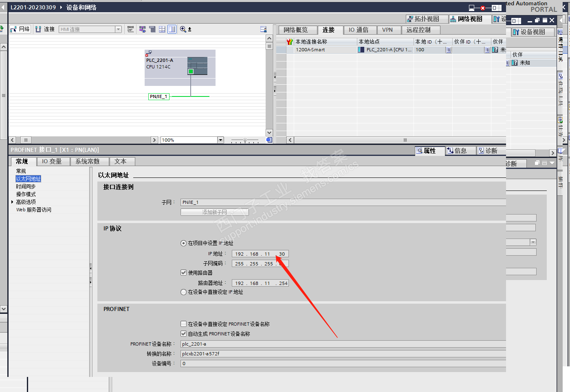
Task: Open the HMI 连接 connection type dropdown
Action: pyautogui.click(x=118, y=29)
